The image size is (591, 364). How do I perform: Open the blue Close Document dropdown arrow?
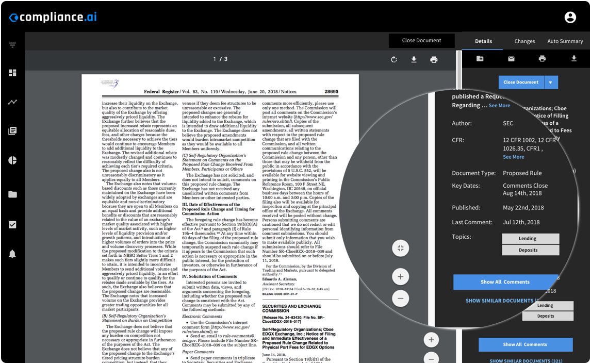[x=551, y=82]
